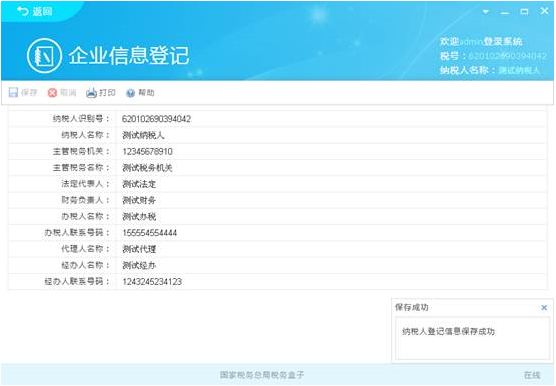
Task: Edit the 办税人联系号码 field
Action: click(330, 233)
